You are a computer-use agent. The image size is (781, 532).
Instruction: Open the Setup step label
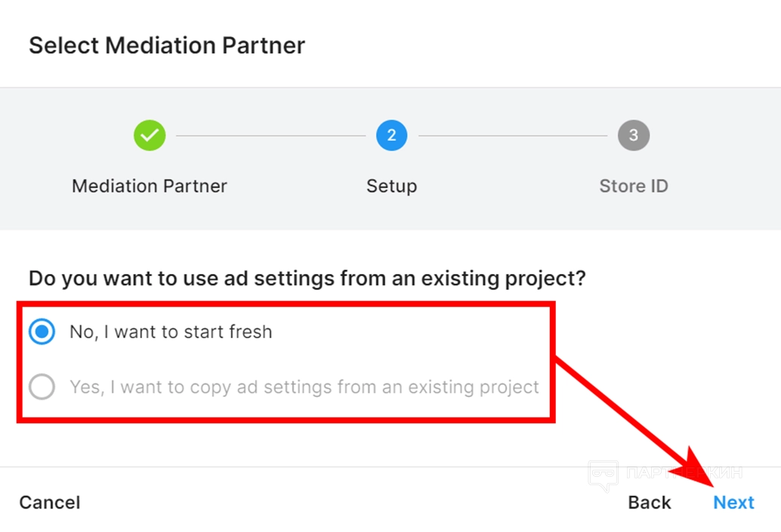click(x=391, y=186)
